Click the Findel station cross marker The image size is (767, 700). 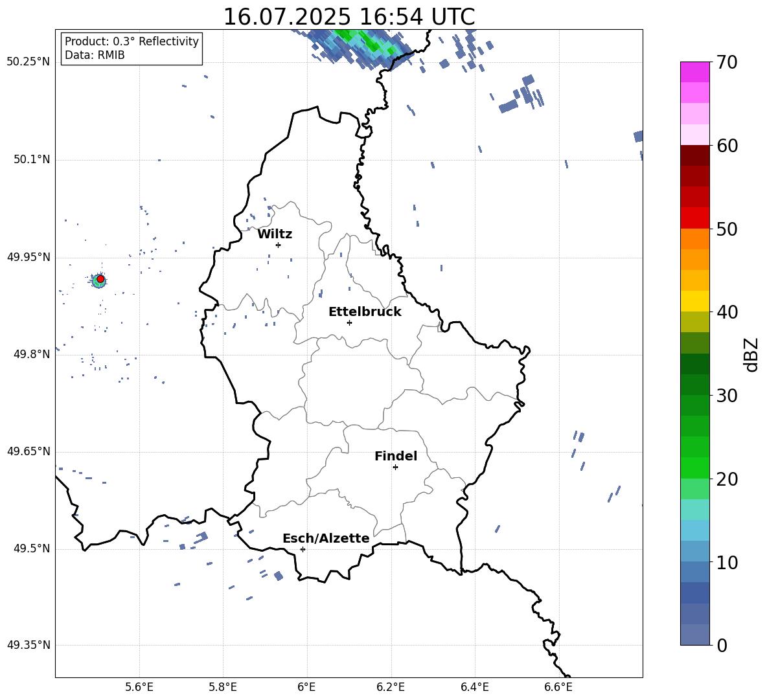[x=395, y=468]
